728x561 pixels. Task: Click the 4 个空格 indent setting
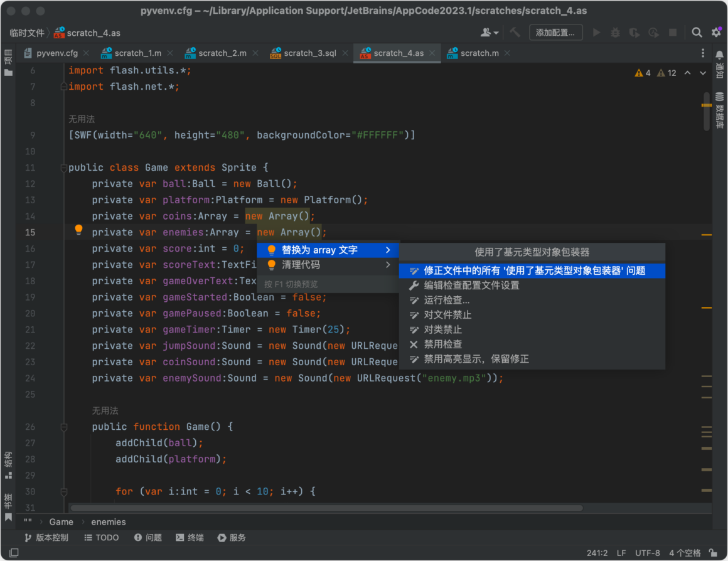[685, 553]
